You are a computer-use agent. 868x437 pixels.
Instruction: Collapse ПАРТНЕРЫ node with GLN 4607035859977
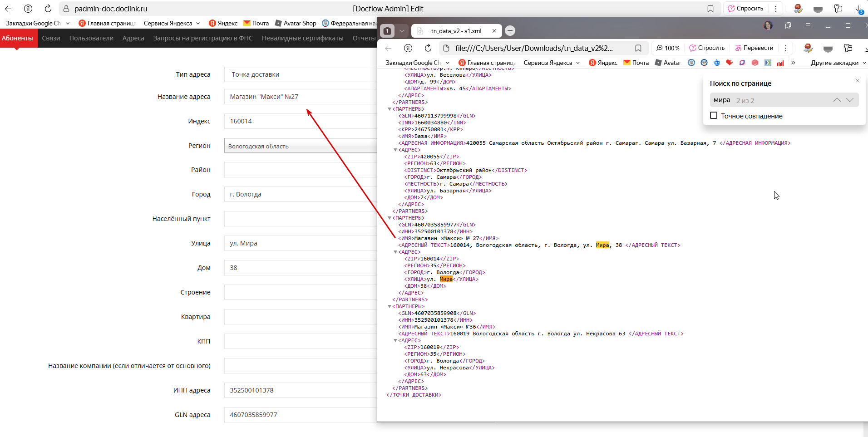(390, 218)
